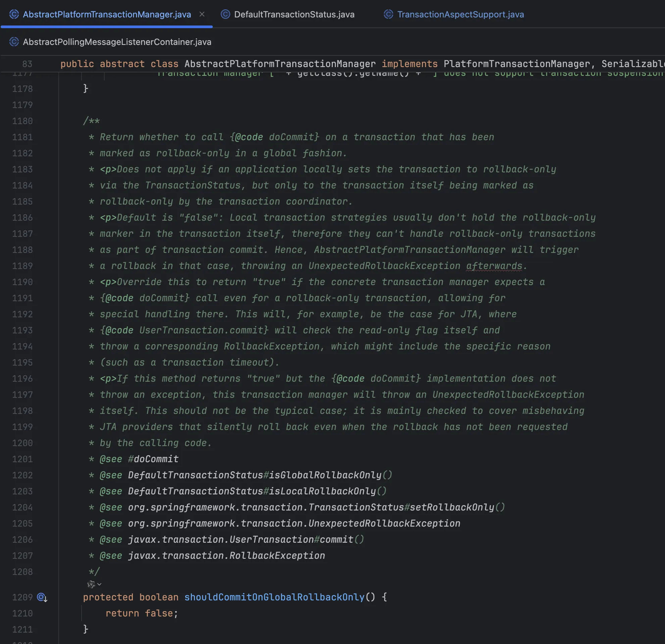Click the class icon on the AbstractPollingMessageListenerContainer tab
665x644 pixels.
(14, 42)
